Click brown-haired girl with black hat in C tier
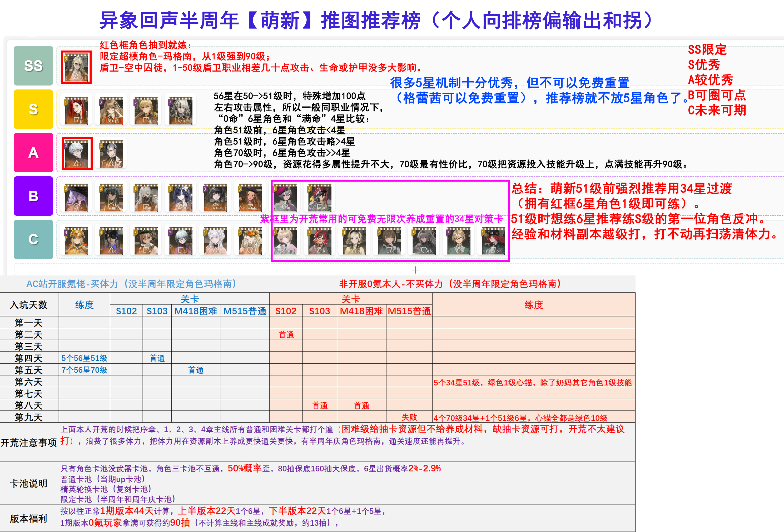Image resolution: width=784 pixels, height=532 pixels. point(146,240)
